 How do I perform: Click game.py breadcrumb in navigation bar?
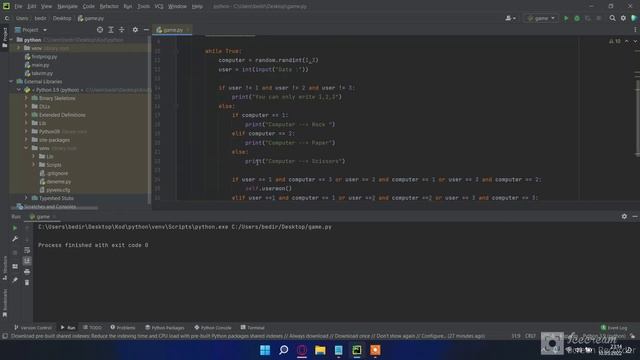[91, 18]
